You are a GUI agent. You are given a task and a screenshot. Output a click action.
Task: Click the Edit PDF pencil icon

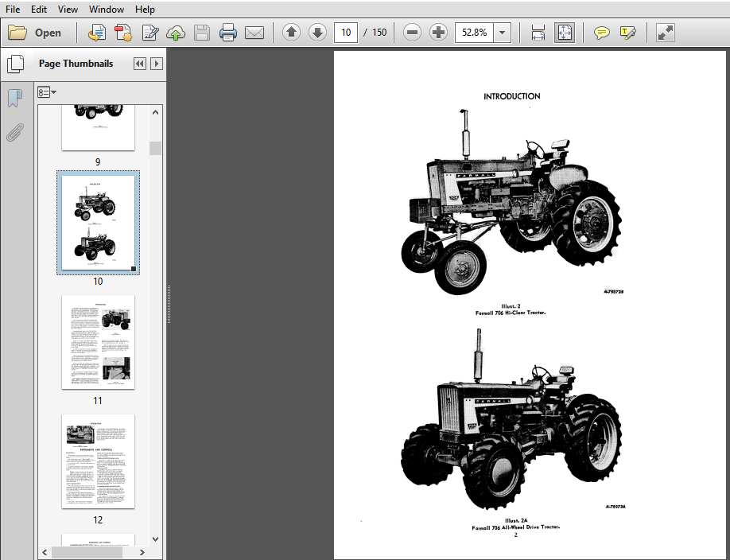click(x=150, y=33)
